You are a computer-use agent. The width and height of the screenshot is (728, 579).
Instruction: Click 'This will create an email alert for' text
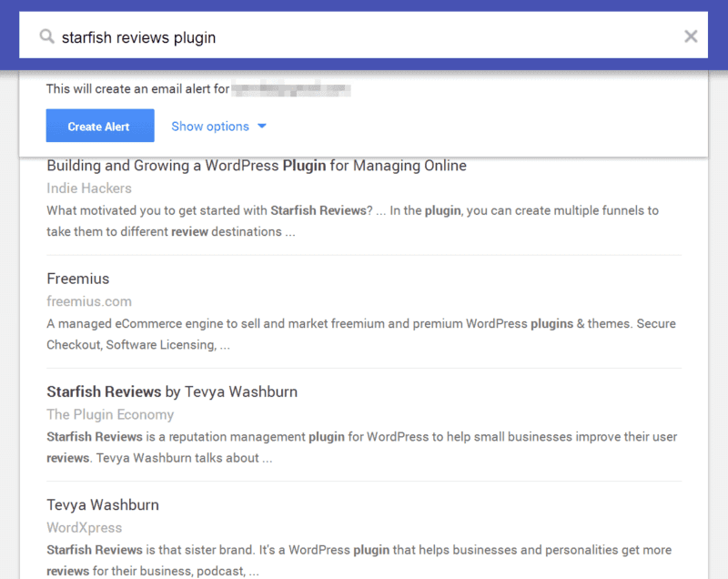pyautogui.click(x=138, y=88)
